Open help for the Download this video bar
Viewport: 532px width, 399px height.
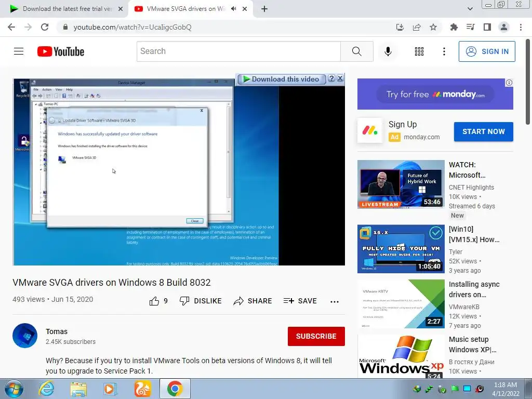pyautogui.click(x=331, y=79)
